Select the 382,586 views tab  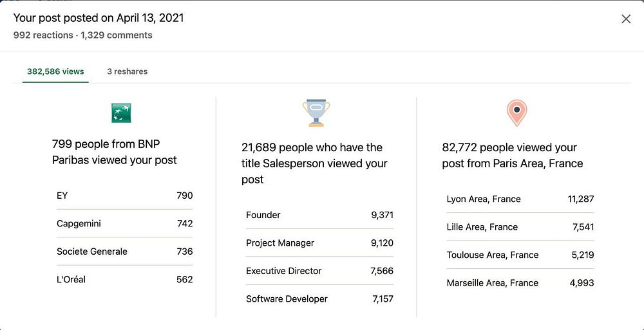coord(55,71)
